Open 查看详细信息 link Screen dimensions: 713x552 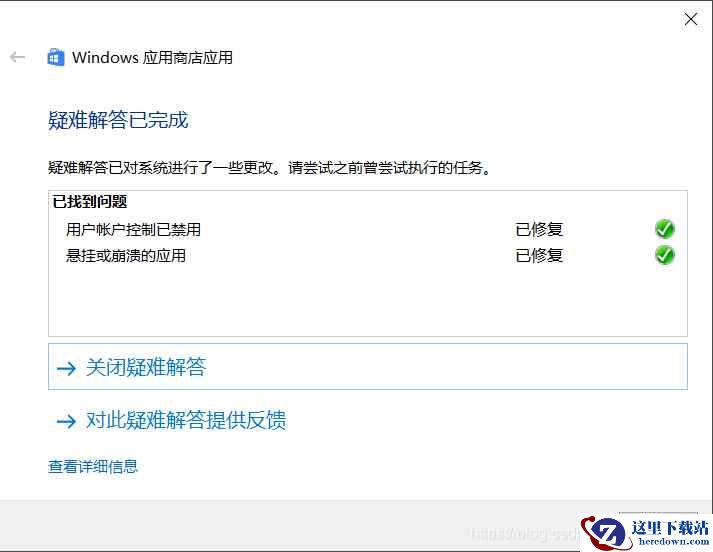coord(93,467)
